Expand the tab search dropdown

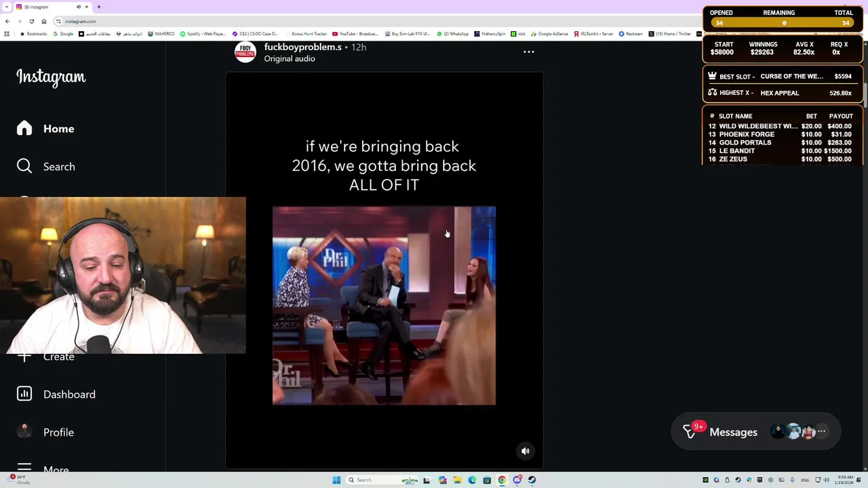pos(6,7)
